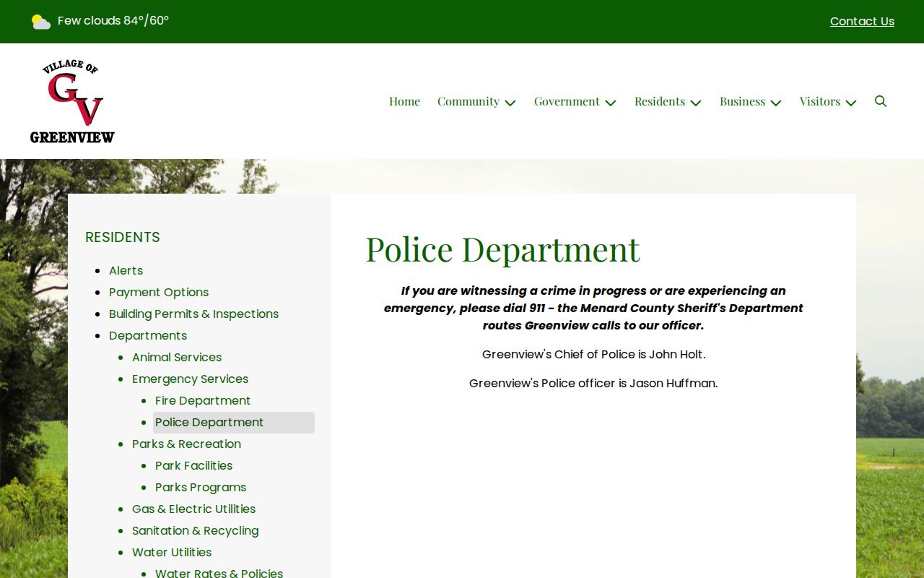Open the Business menu item

(x=742, y=101)
